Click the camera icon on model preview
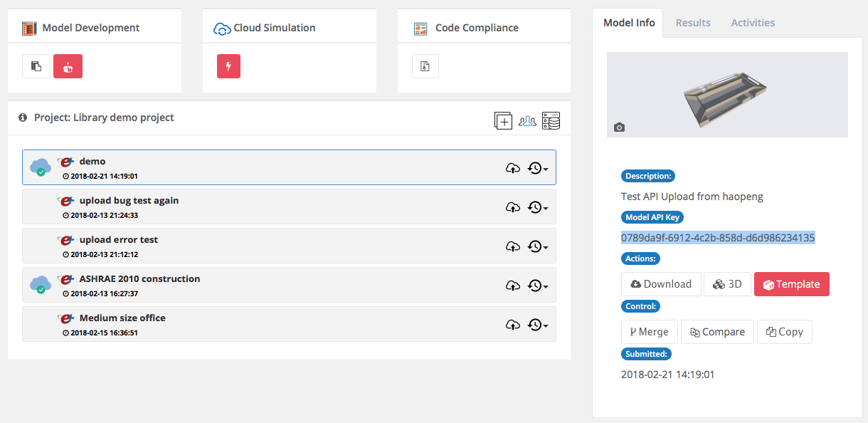 (x=619, y=127)
